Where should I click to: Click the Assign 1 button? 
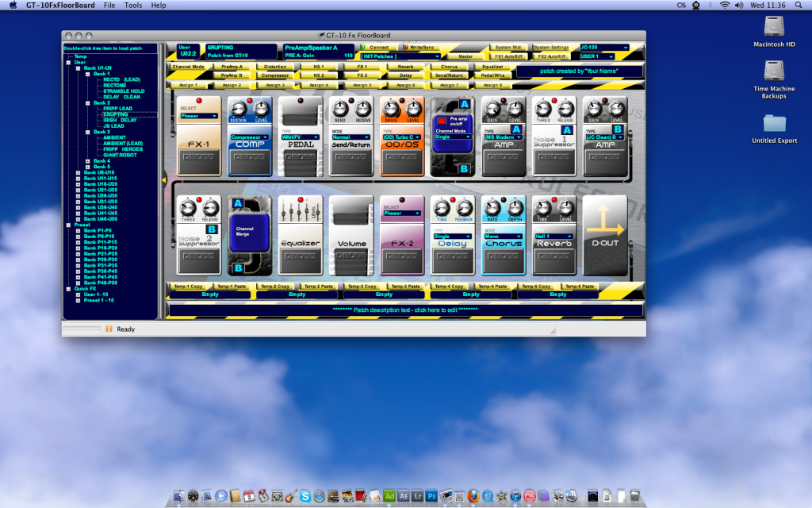tap(188, 85)
